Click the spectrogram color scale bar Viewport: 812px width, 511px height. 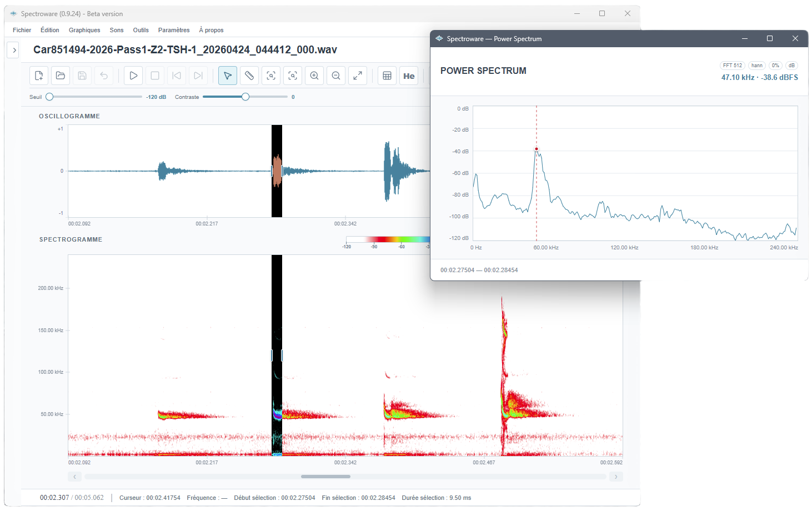(388, 239)
